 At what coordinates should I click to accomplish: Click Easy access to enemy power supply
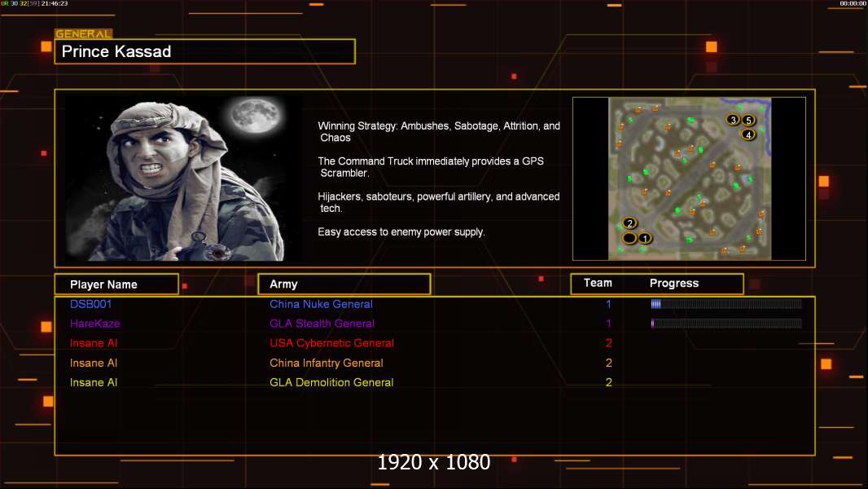click(x=401, y=232)
